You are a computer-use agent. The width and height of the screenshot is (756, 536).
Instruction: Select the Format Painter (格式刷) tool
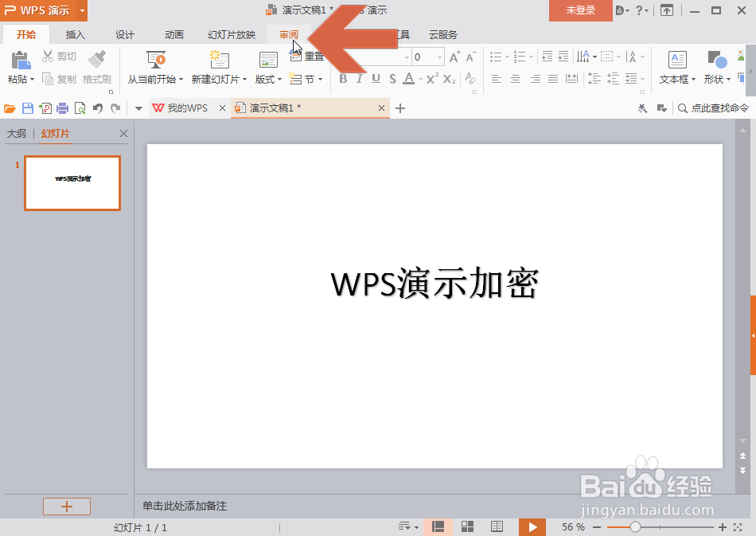(x=96, y=68)
